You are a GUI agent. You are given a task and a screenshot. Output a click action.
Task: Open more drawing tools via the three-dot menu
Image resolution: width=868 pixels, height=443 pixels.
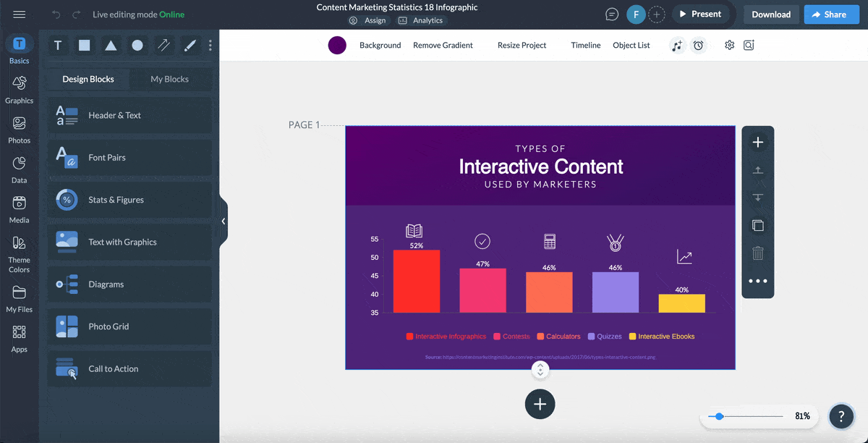click(210, 45)
